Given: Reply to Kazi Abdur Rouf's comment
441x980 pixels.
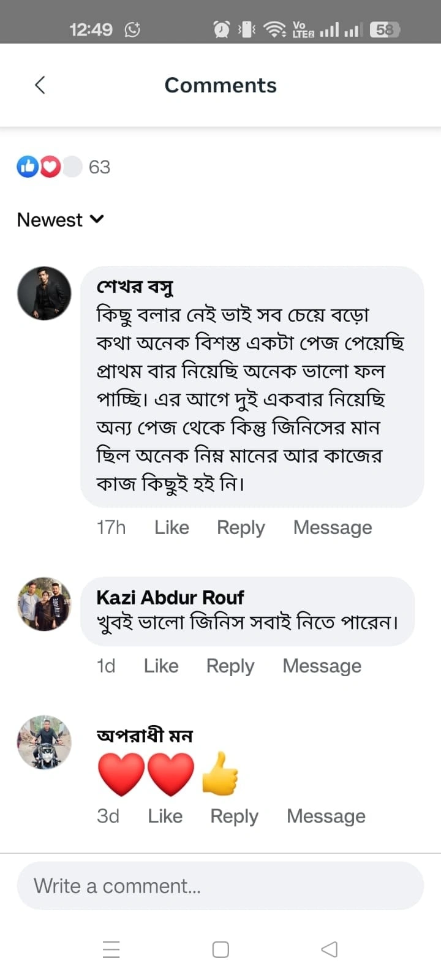Looking at the screenshot, I should click(x=230, y=666).
